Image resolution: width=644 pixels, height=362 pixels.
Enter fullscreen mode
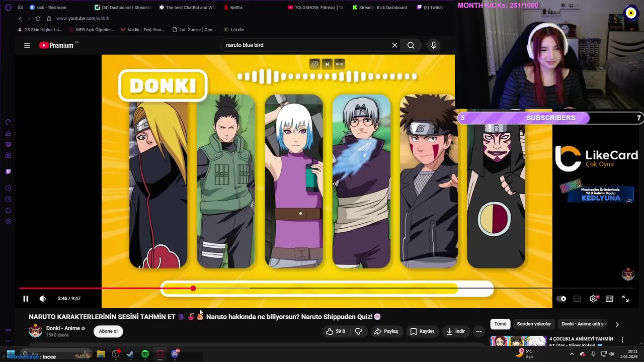[x=625, y=299]
